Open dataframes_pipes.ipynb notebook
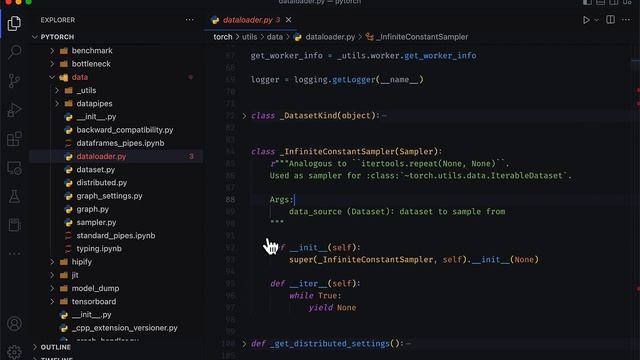The height and width of the screenshot is (360, 640). 120,143
